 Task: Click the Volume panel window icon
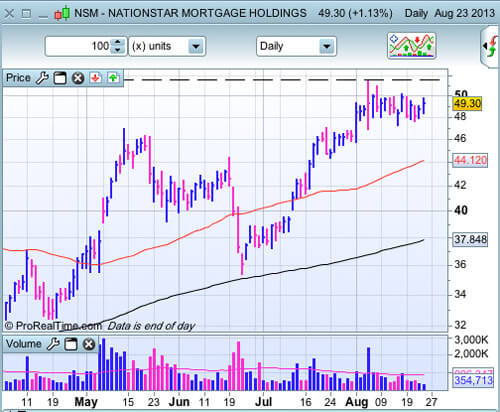pos(71,344)
